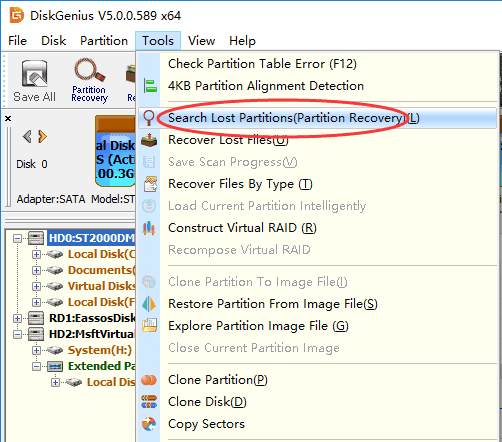Screen dimensions: 502x442
Task: Choose Explore Partition Image File (G)
Action: click(x=317, y=326)
